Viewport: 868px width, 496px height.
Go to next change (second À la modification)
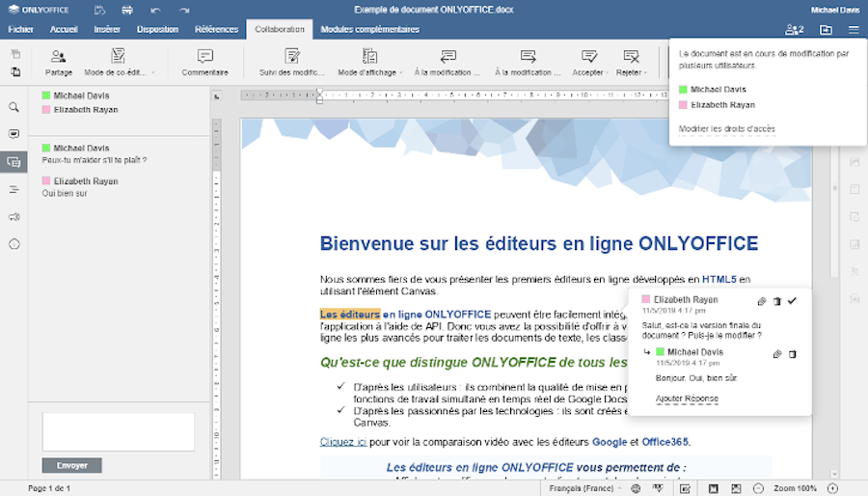[x=528, y=62]
